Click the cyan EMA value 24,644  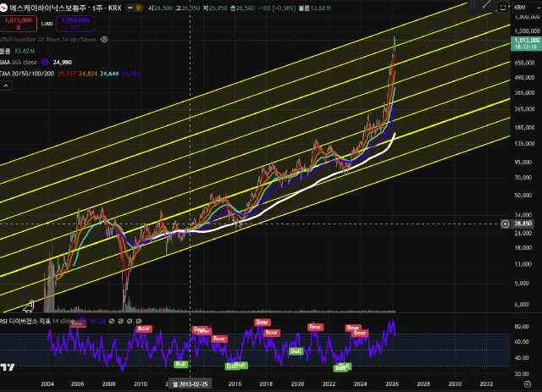[109, 74]
